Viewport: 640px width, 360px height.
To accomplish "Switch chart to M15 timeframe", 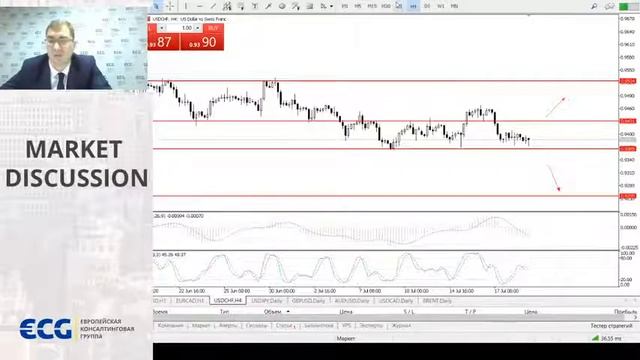I will click(372, 6).
